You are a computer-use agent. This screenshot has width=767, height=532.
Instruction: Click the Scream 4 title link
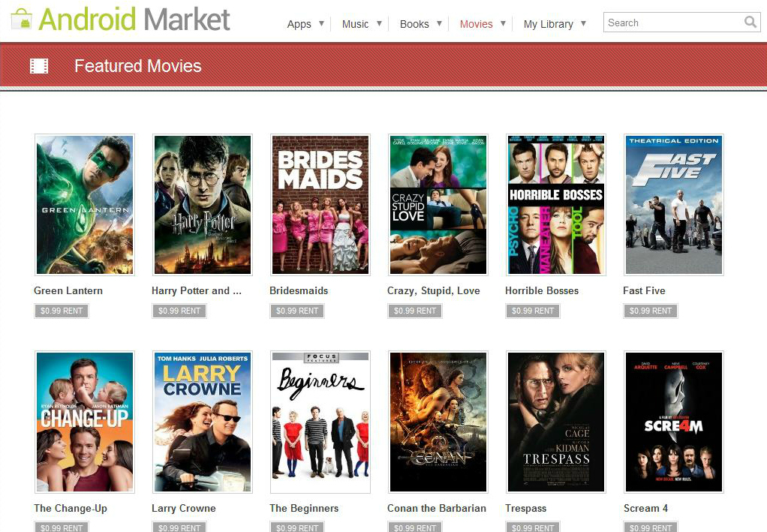645,508
